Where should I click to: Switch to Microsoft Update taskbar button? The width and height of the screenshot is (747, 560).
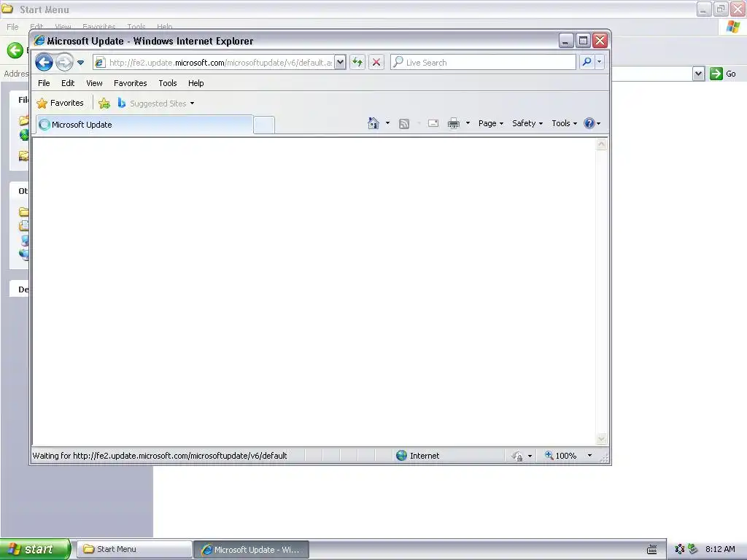251,550
